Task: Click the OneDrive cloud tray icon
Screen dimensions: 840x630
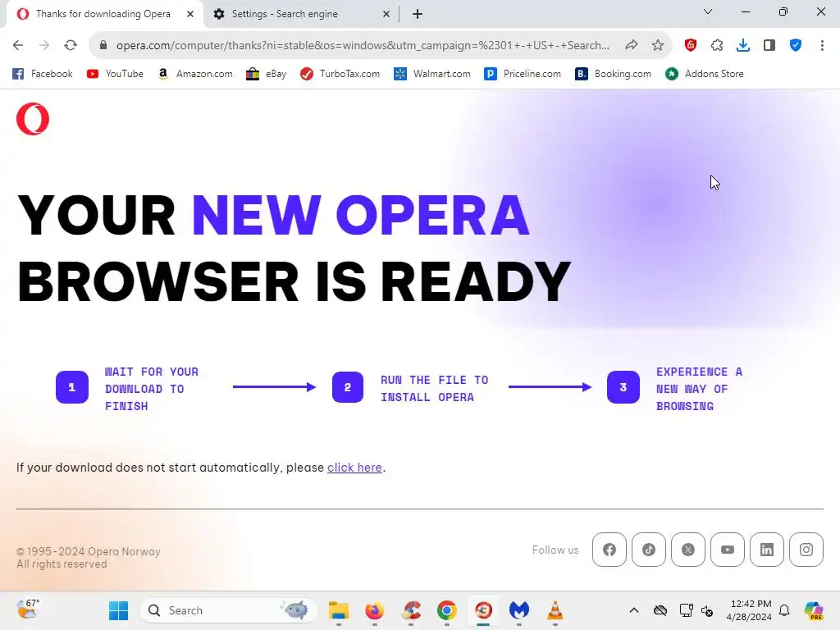Action: coord(660,610)
